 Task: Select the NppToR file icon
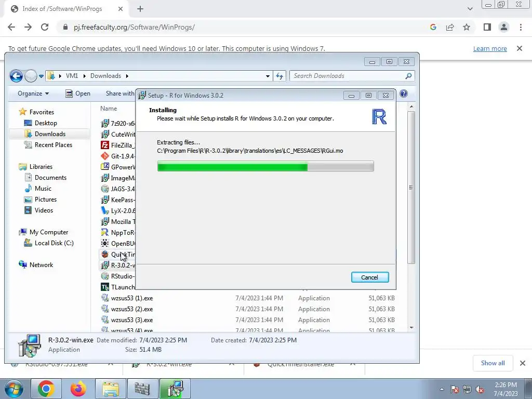tap(105, 232)
